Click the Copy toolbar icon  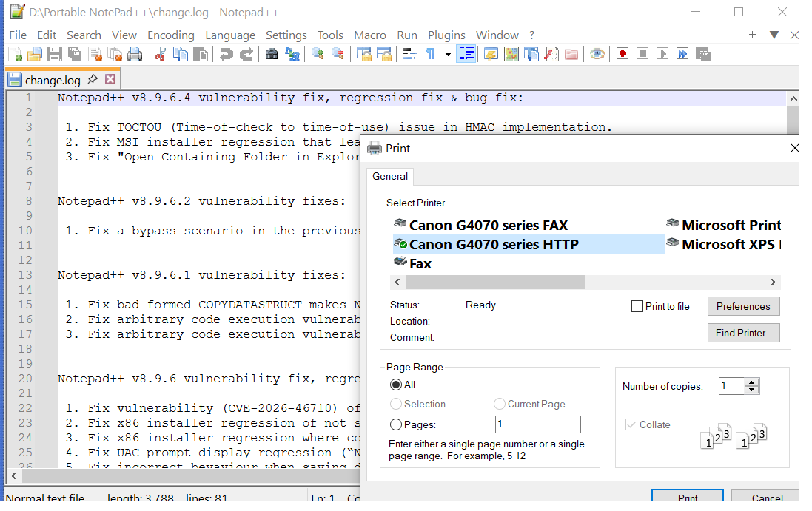tap(180, 54)
